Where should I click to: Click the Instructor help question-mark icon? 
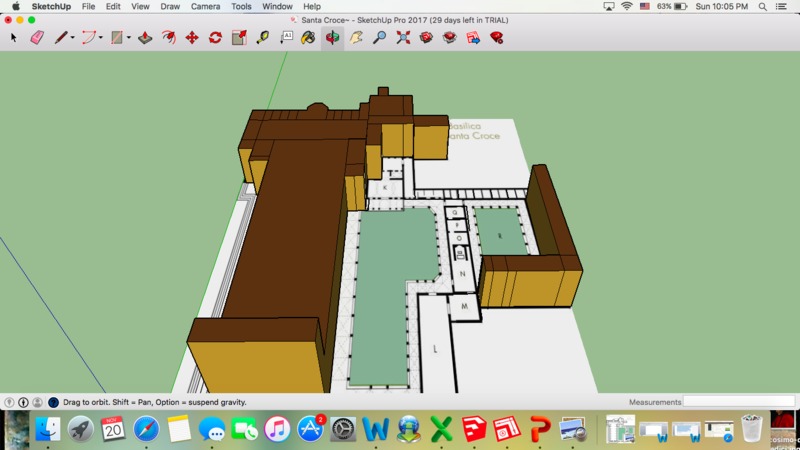click(x=53, y=402)
